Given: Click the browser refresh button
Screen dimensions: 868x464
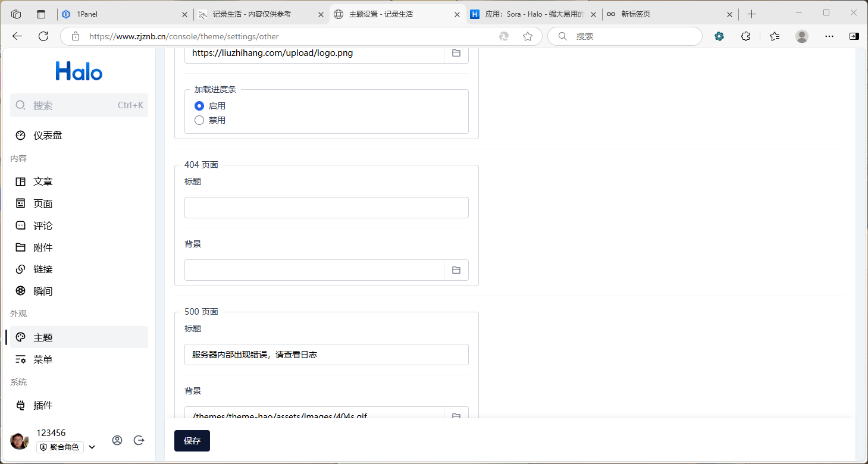Looking at the screenshot, I should pyautogui.click(x=43, y=36).
